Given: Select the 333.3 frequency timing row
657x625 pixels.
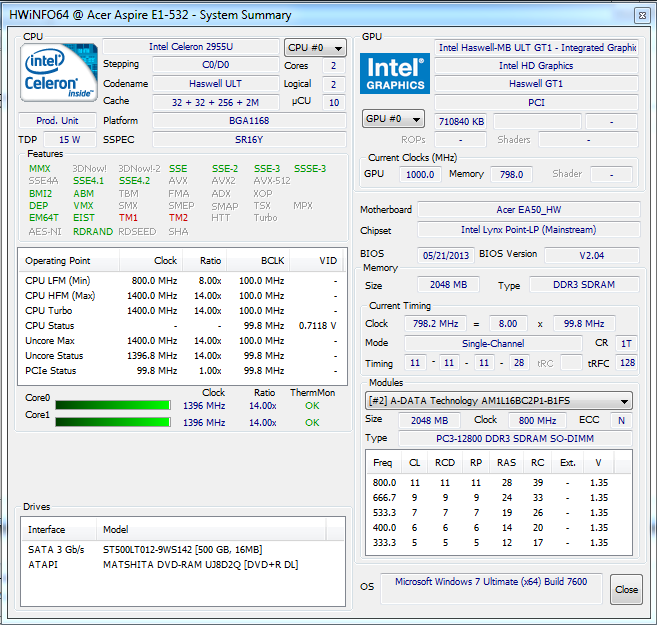Looking at the screenshot, I should (x=499, y=543).
